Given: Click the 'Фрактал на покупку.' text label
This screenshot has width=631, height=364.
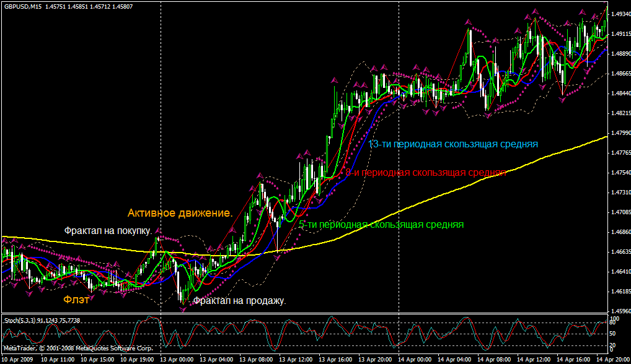Looking at the screenshot, I should click(x=108, y=231).
